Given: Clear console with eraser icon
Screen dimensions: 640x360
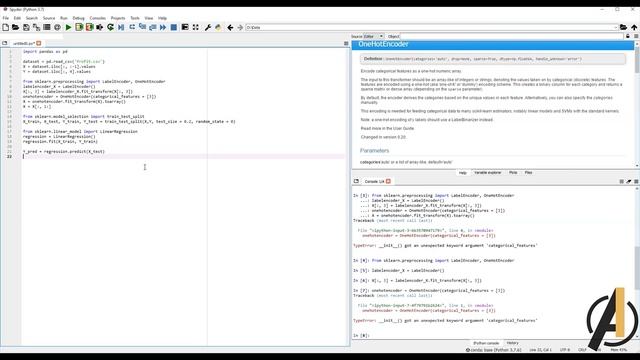Looking at the screenshot, I should click(629, 181).
